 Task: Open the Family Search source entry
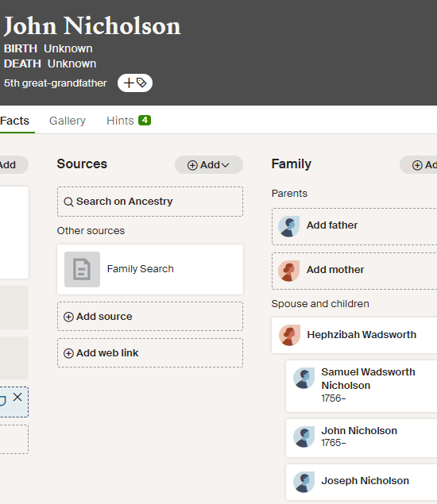click(150, 269)
